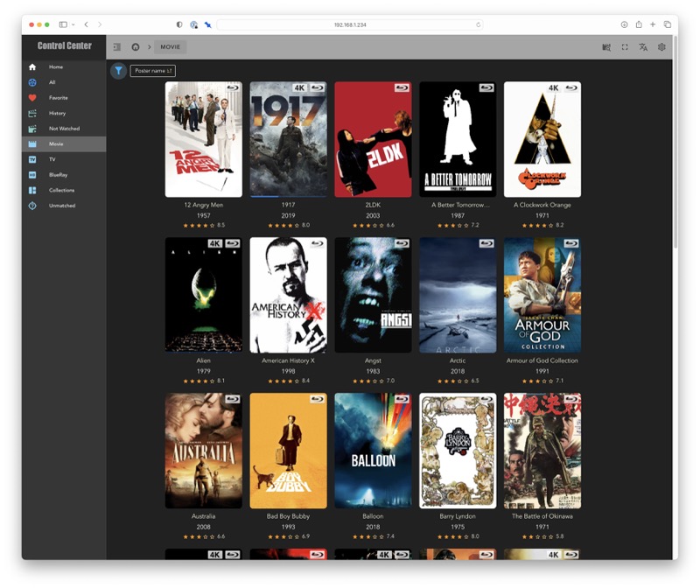
Task: Click the star rating under Alien
Action: 204,381
